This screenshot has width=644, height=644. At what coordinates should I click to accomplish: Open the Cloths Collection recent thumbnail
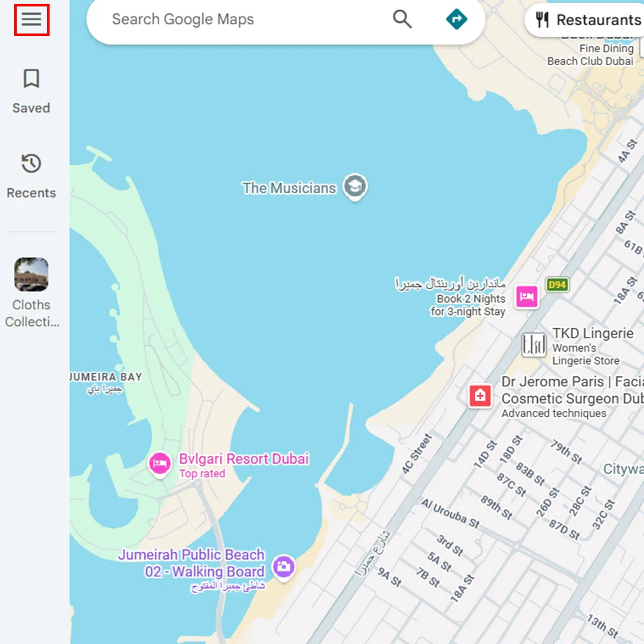point(31,274)
